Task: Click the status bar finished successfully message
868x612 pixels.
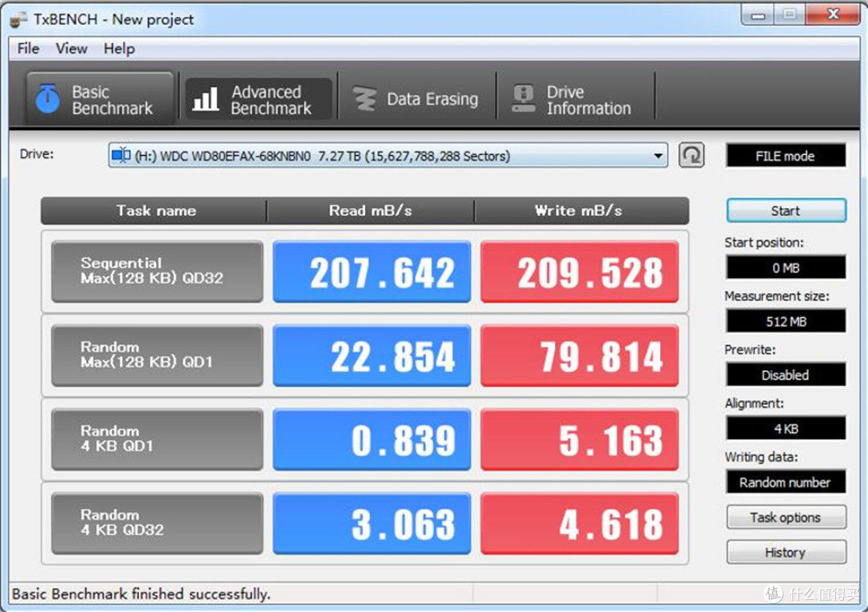Action: (141, 594)
